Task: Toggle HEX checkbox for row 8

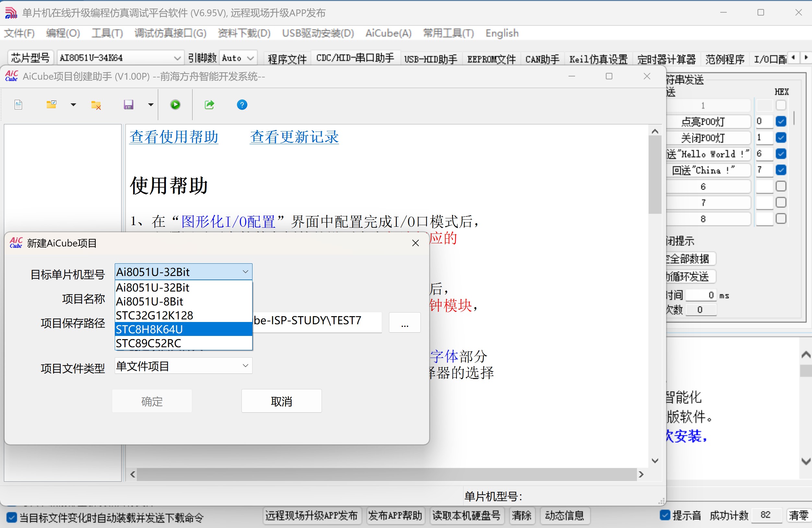Action: (x=781, y=219)
